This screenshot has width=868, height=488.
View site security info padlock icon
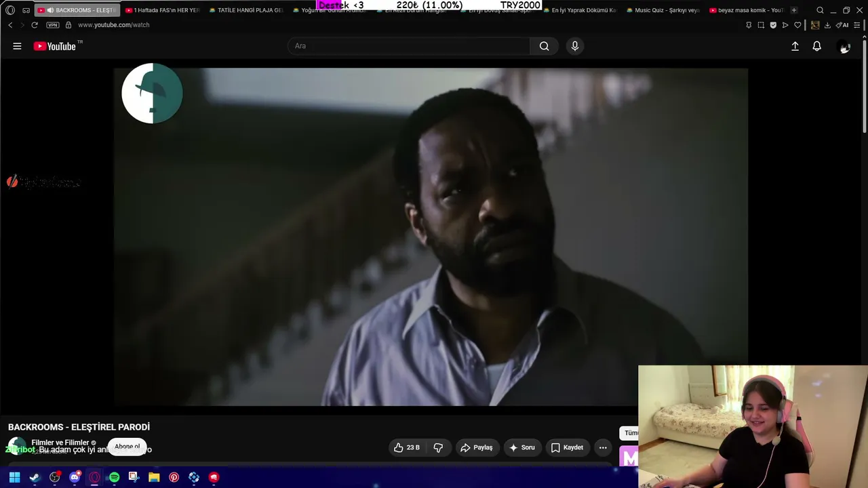tap(68, 25)
